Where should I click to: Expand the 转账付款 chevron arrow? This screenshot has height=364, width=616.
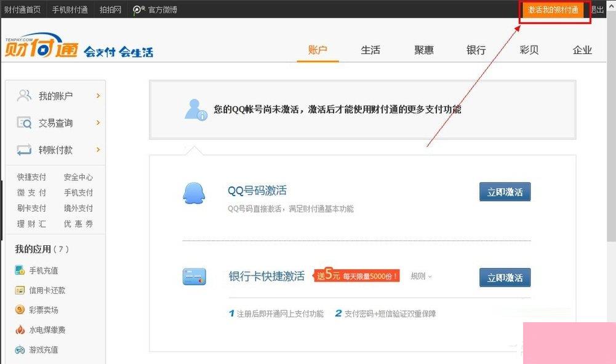click(x=98, y=149)
